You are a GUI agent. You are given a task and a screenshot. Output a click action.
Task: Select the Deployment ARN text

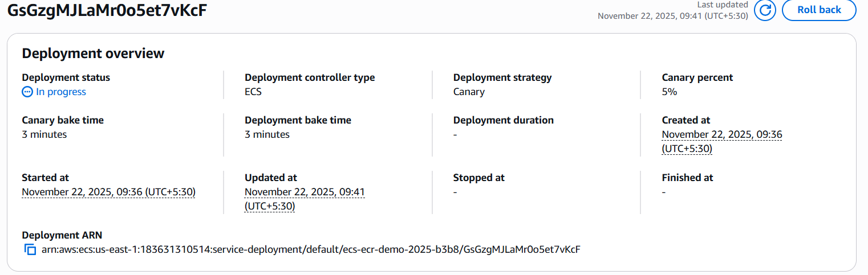coord(311,249)
